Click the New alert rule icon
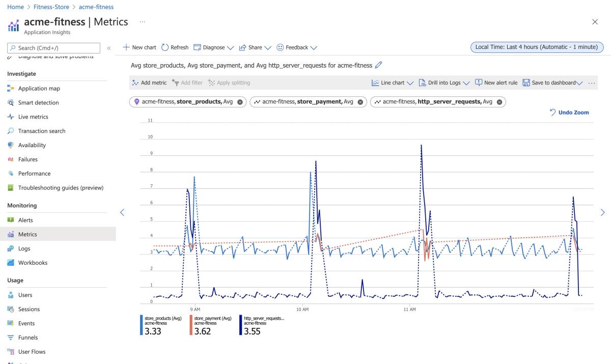 [478, 83]
